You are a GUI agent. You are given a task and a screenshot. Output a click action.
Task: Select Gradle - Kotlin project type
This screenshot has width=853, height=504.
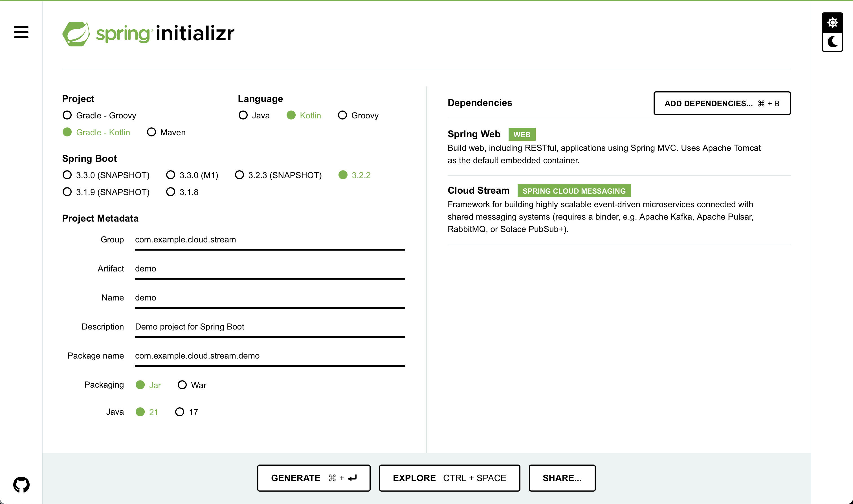click(x=96, y=132)
